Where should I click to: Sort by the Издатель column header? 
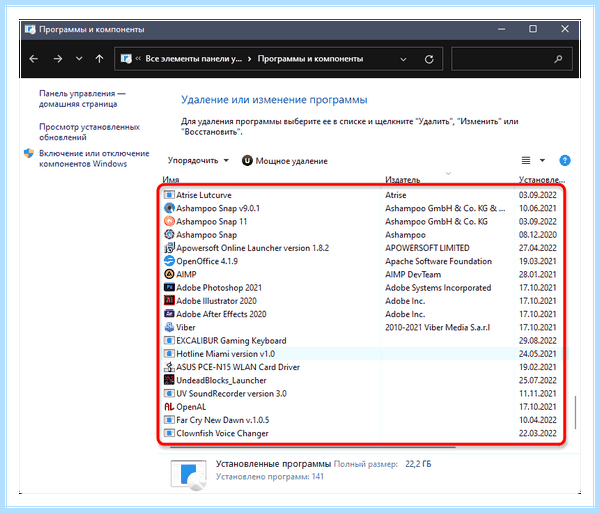(403, 179)
